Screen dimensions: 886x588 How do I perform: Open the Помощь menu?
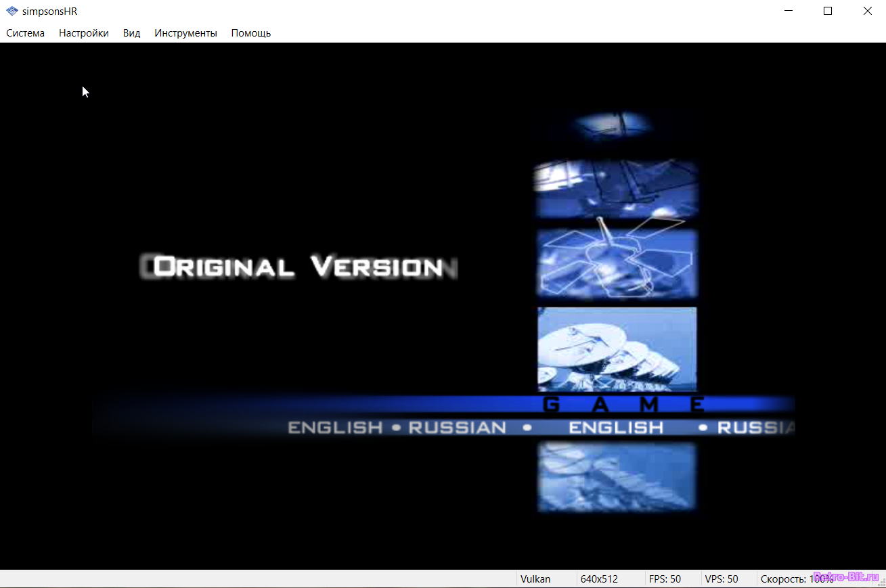click(250, 33)
